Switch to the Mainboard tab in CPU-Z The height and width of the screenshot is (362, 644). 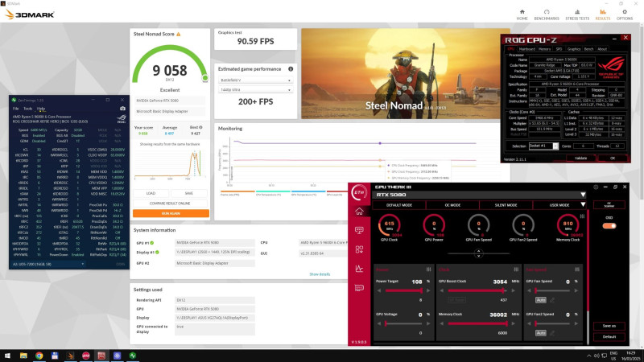click(x=526, y=49)
